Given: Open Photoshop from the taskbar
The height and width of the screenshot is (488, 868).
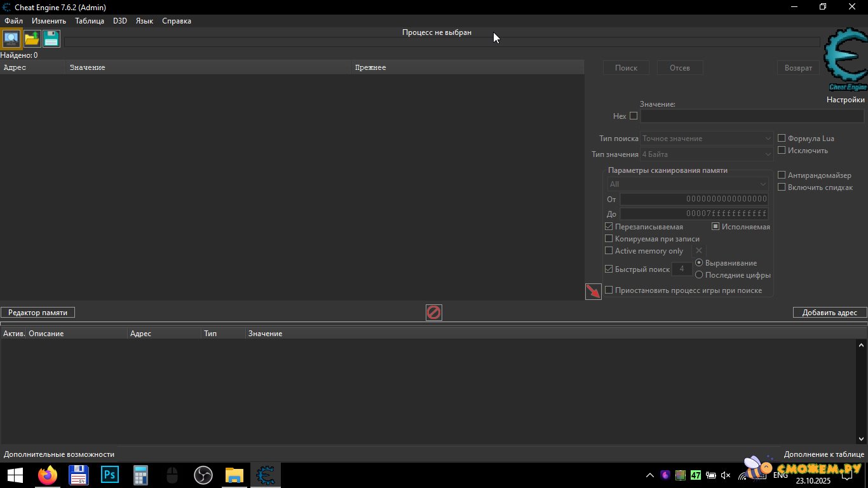Looking at the screenshot, I should click(110, 475).
